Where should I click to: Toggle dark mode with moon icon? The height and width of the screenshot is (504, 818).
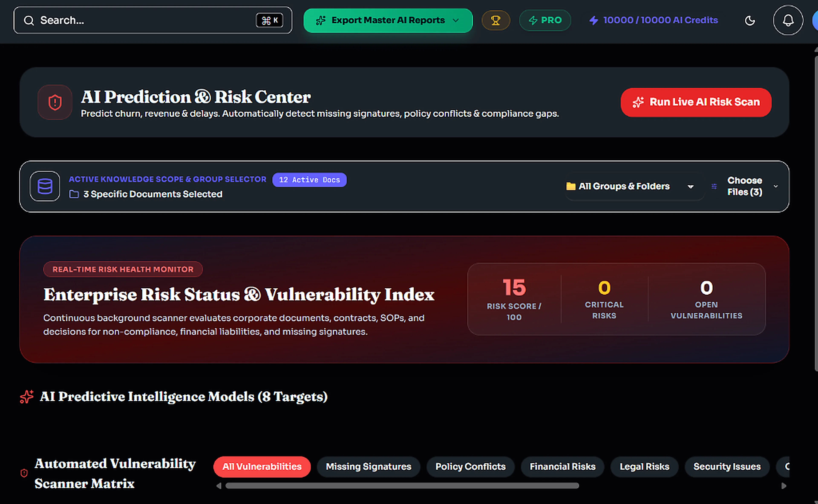750,21
